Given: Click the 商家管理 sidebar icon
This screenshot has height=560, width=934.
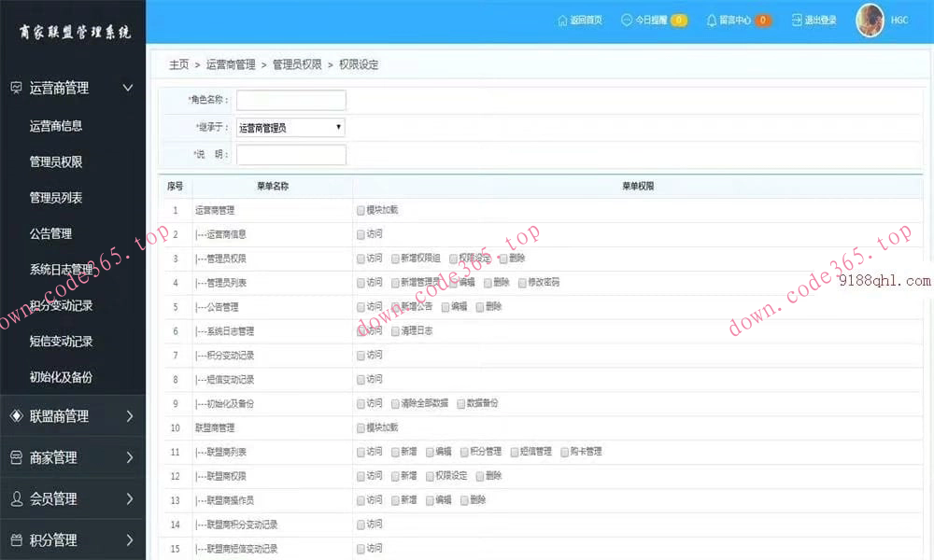Looking at the screenshot, I should point(15,457).
